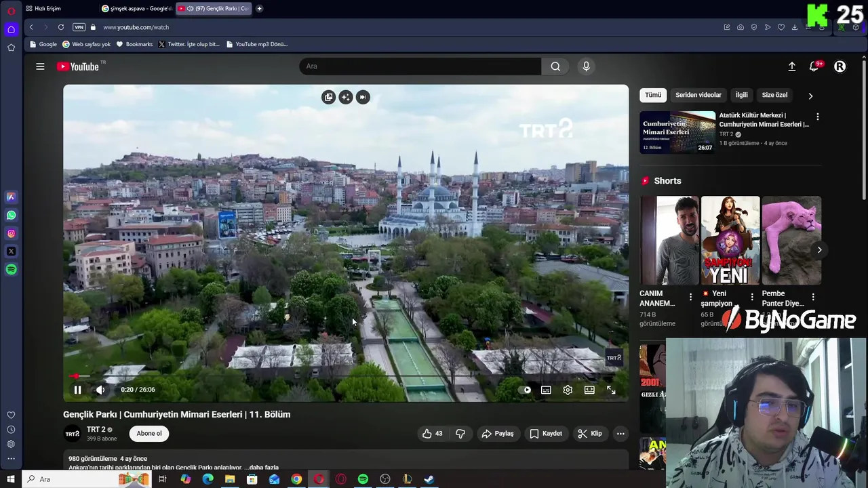This screenshot has height=488, width=868.
Task: Seek along the red video progress bar
Action: pyautogui.click(x=346, y=375)
